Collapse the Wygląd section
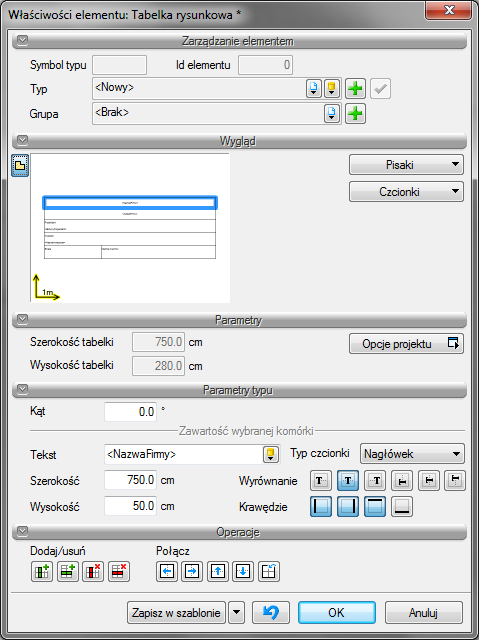The height and width of the screenshot is (640, 479). [22, 141]
